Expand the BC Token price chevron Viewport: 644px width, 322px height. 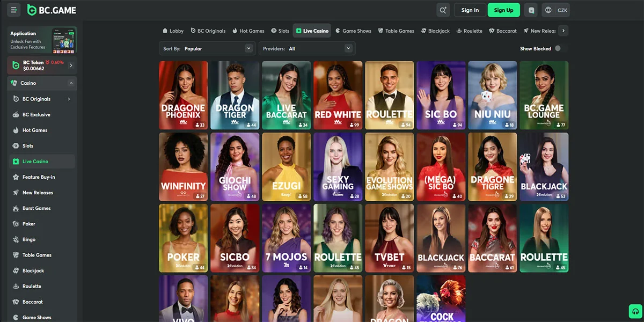(x=71, y=65)
